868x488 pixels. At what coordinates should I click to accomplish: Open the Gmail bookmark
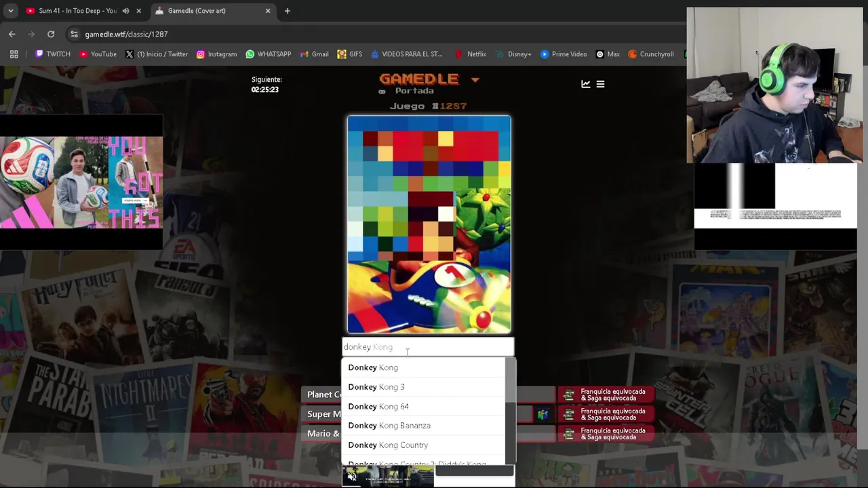[x=315, y=54]
